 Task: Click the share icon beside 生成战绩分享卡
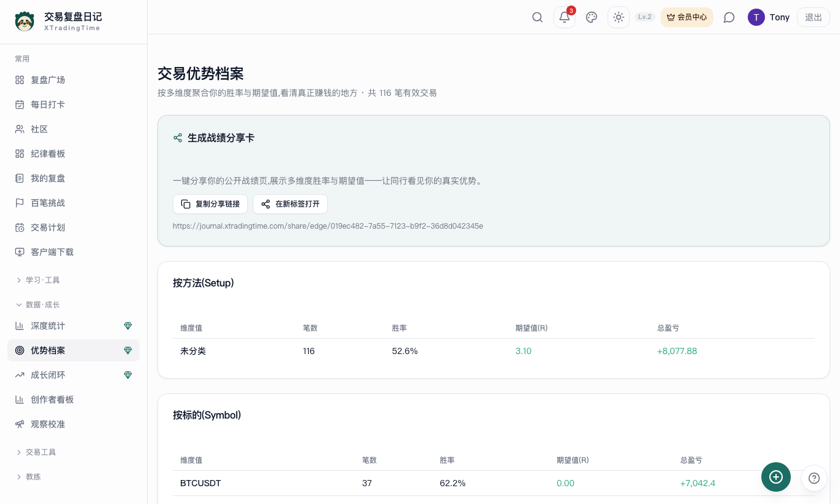[178, 138]
